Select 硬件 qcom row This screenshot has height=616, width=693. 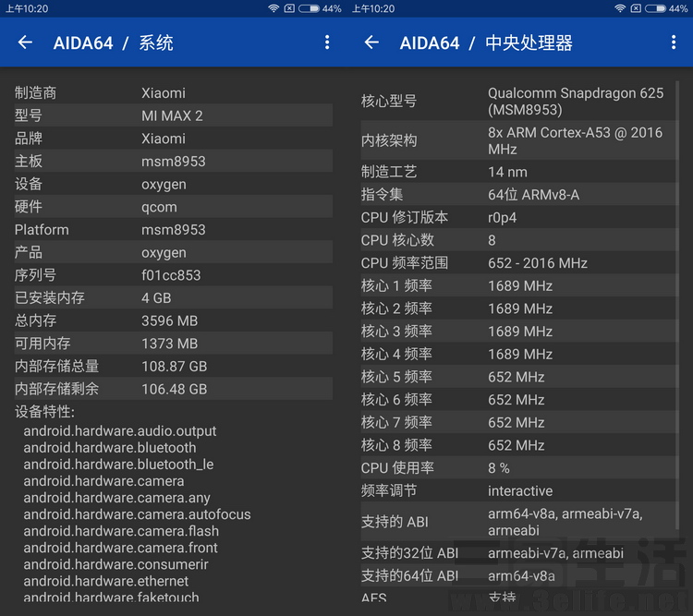coord(174,206)
